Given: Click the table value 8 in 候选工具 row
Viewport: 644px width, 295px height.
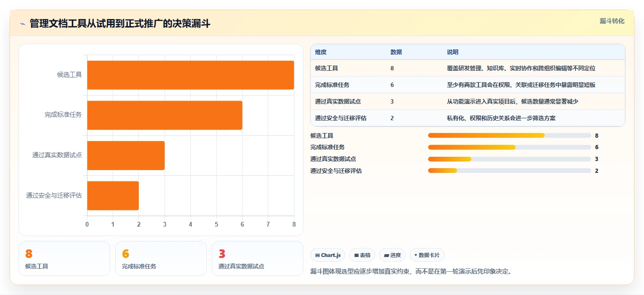Looking at the screenshot, I should [392, 68].
